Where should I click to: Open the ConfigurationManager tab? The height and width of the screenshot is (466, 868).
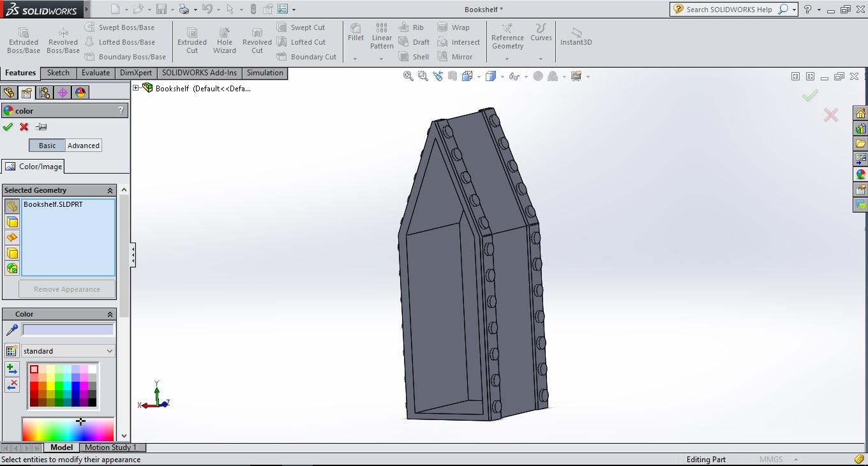[x=45, y=93]
